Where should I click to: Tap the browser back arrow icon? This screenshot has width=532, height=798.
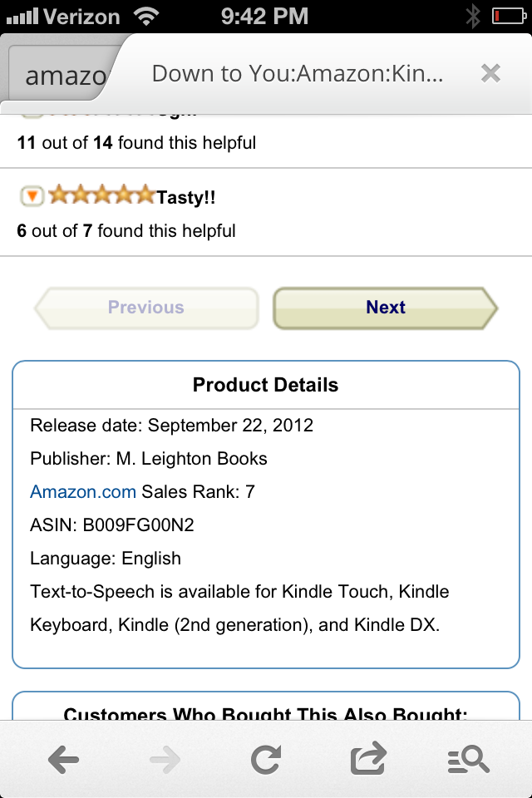(x=63, y=759)
